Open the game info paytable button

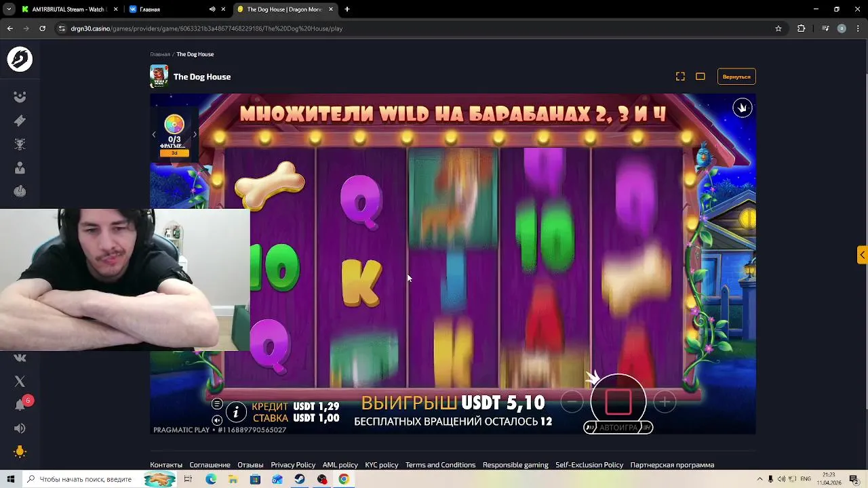coord(236,411)
